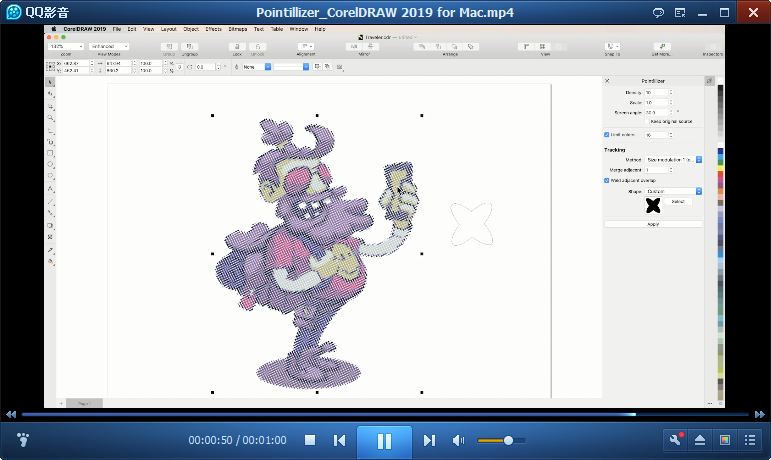This screenshot has height=460, width=771.
Task: Select the Crop tool in toolbox
Action: [50, 106]
